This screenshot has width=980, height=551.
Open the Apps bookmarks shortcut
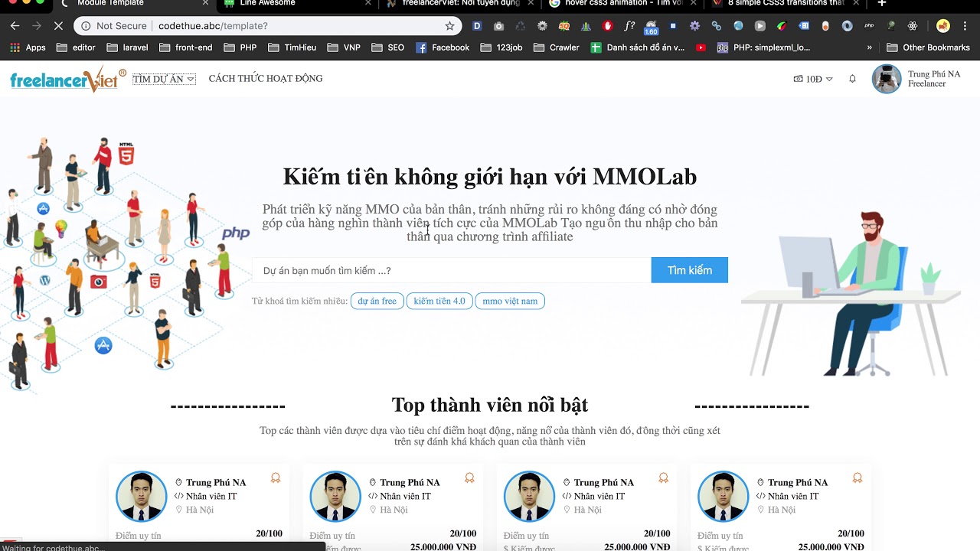28,47
